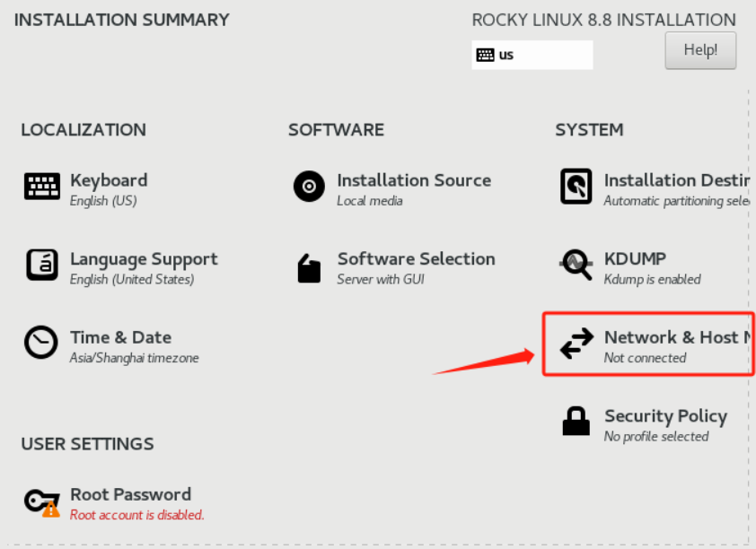The height and width of the screenshot is (549, 756).
Task: Click the Installation Source disc icon
Action: click(x=309, y=187)
